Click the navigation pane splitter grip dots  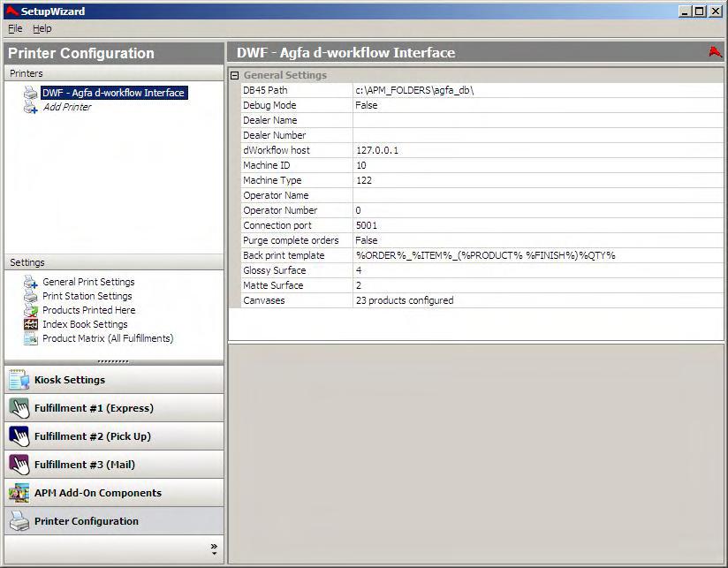[114, 361]
